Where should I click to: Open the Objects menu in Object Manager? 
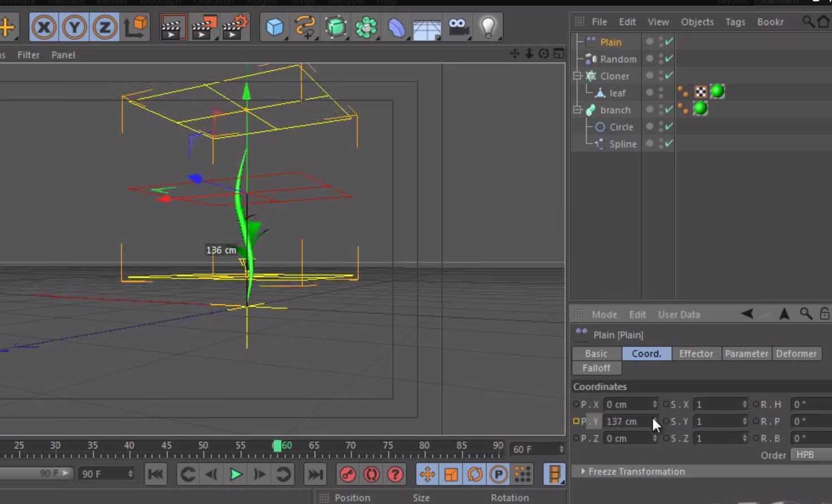697,21
